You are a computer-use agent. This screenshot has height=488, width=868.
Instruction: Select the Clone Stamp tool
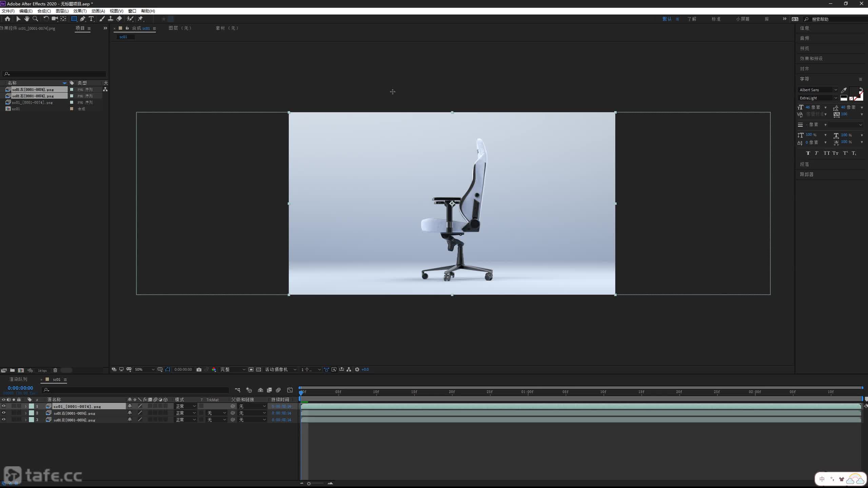pos(111,19)
